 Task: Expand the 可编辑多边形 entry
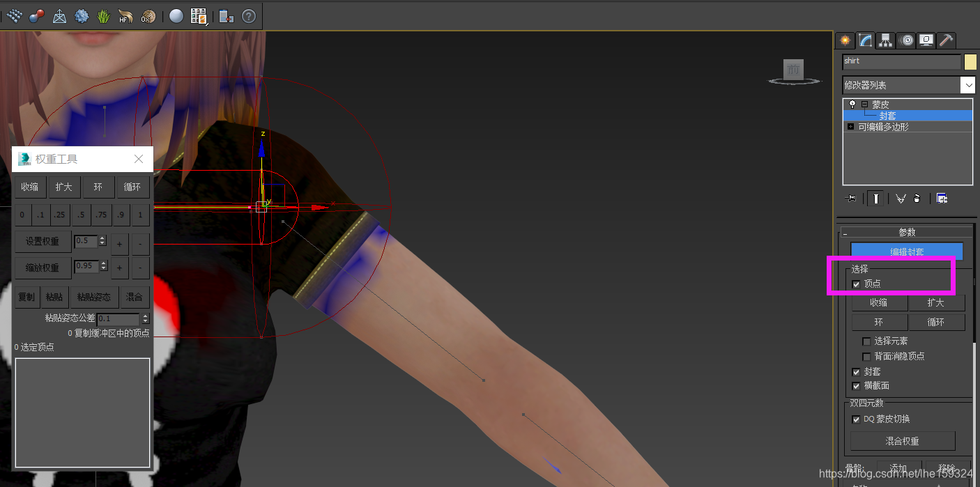tap(850, 127)
